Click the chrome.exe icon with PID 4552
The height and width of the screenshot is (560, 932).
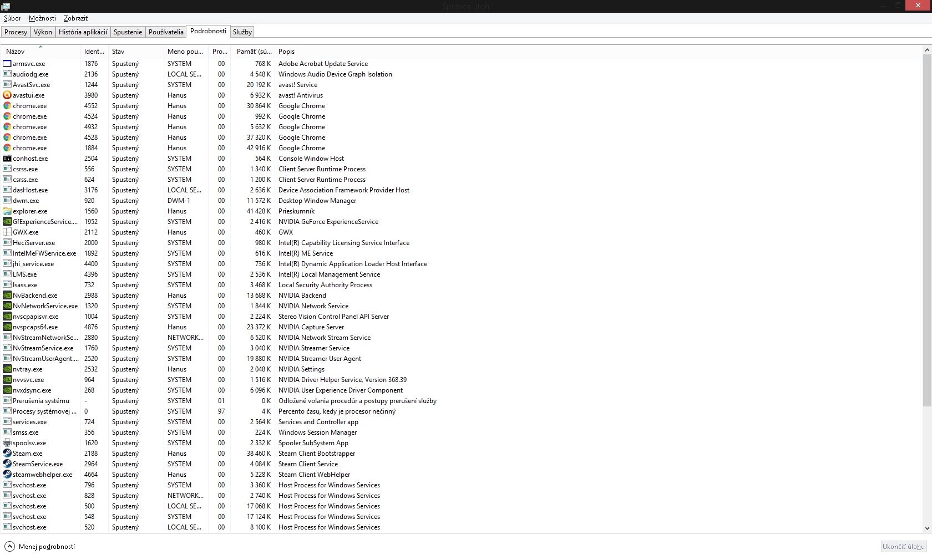pos(7,106)
